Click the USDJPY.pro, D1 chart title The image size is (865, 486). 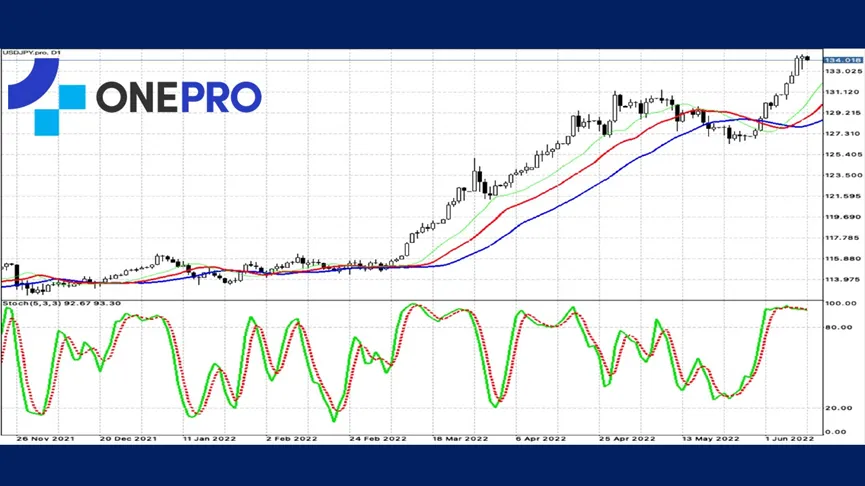[x=31, y=52]
